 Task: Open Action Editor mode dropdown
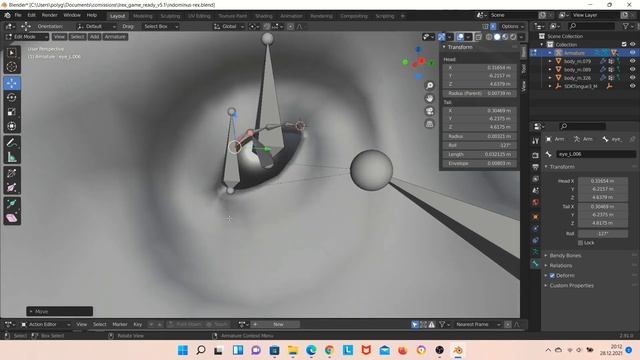[46, 324]
